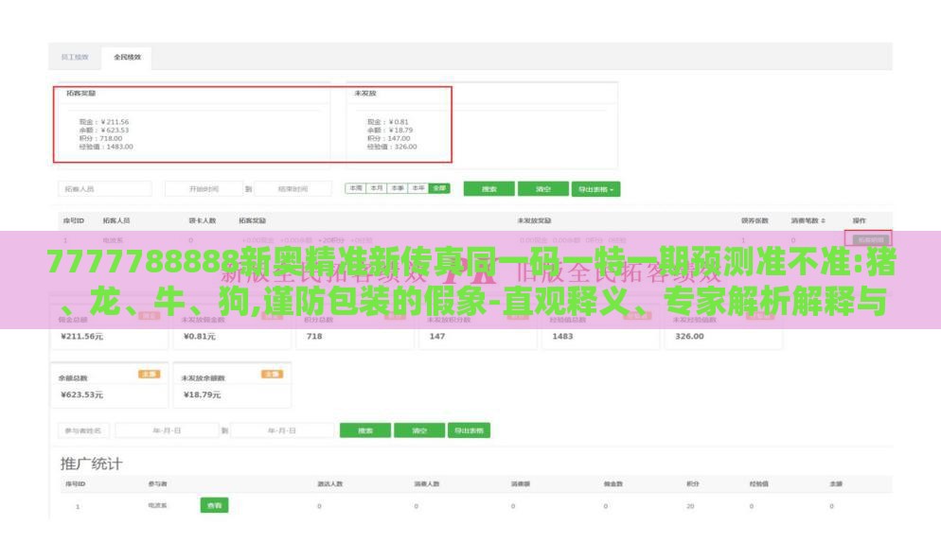
Task: Click the lower 搜索 button above 推广统计
Action: pos(364,430)
